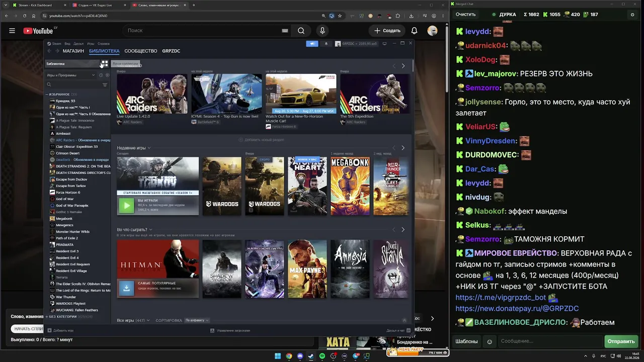The image size is (644, 362).
Task: Click the Steam announcements megaphone icon
Action: click(x=312, y=44)
